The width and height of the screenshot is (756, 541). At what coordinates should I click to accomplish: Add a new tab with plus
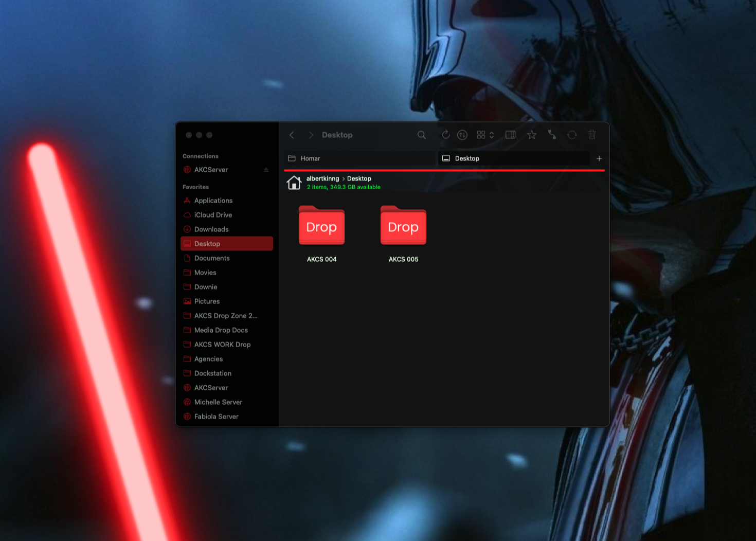(599, 158)
